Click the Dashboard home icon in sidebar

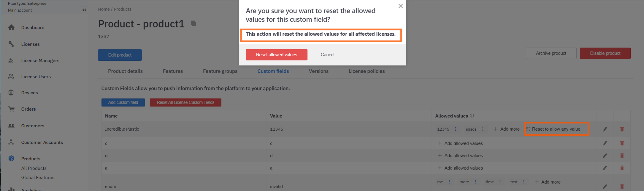coord(11,27)
